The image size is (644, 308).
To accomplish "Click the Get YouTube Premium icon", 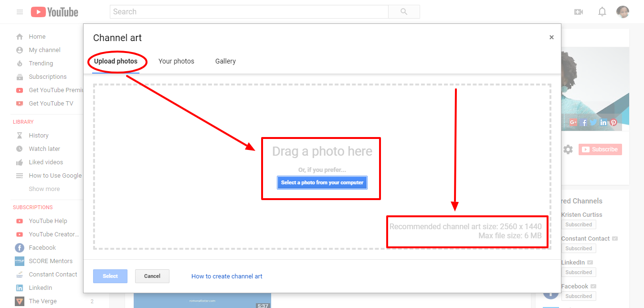I will point(20,90).
